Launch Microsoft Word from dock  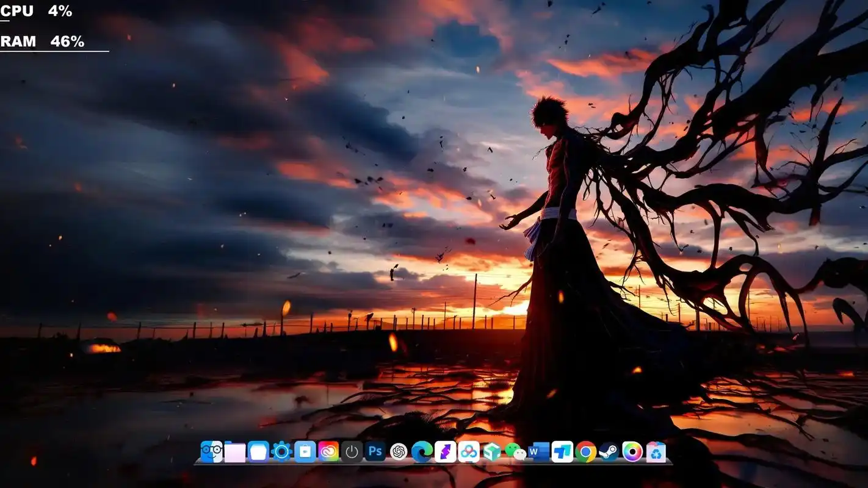[x=539, y=452]
